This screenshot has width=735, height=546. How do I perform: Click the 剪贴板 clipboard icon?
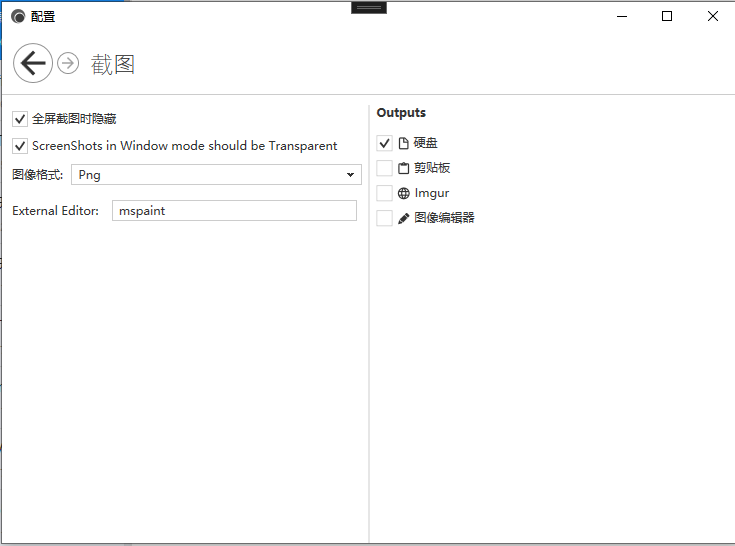tap(403, 168)
